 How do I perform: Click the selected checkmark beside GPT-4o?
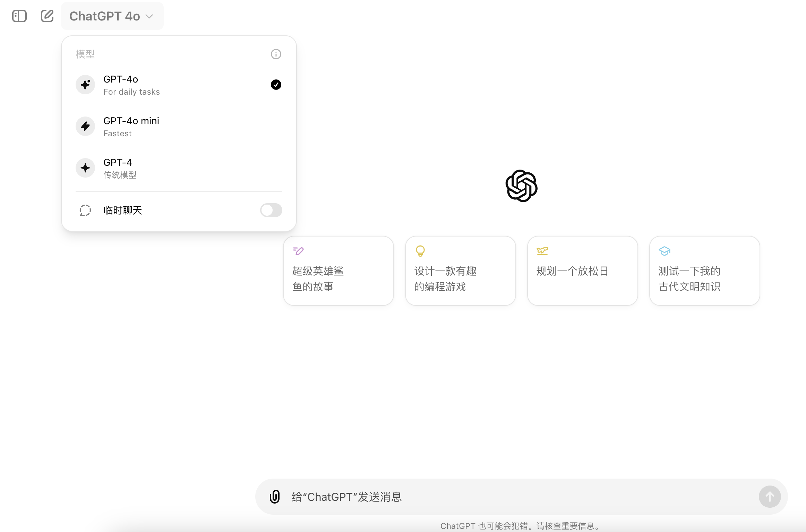click(276, 85)
